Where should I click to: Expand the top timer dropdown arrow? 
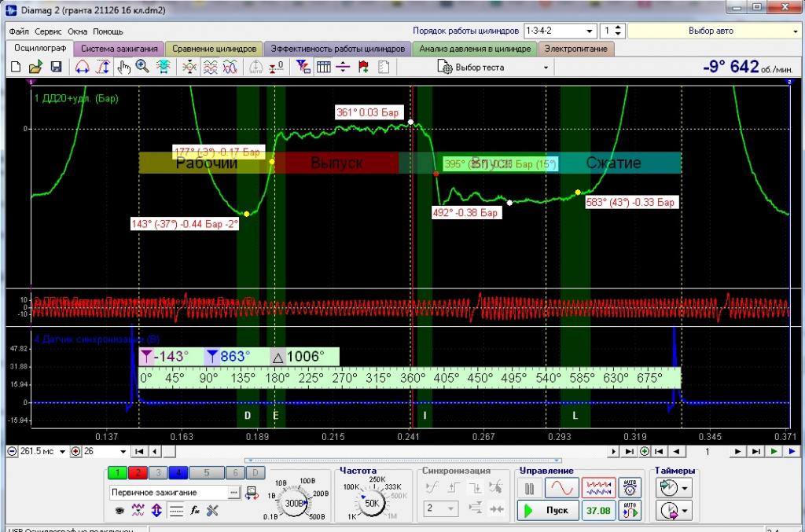click(685, 488)
